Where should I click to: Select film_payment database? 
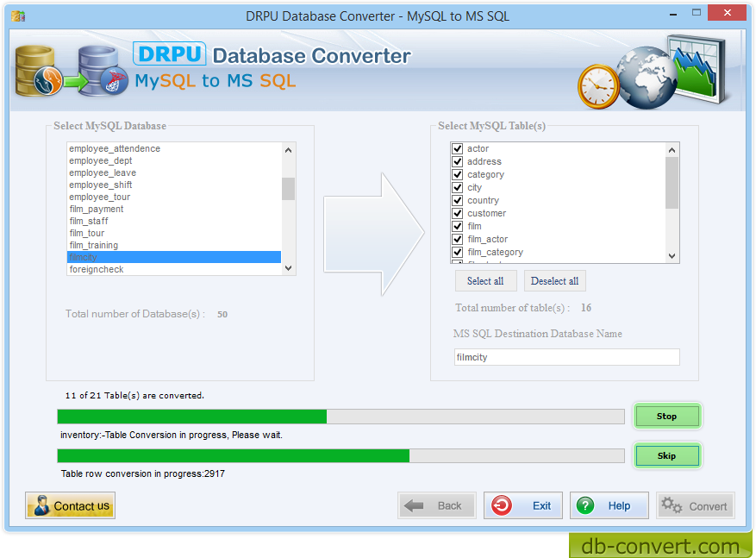coord(173,209)
